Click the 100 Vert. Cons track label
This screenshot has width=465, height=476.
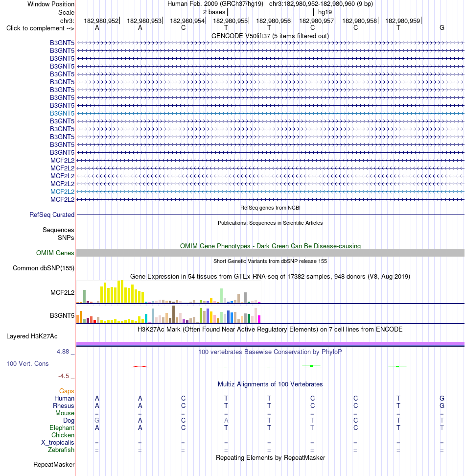[x=27, y=363]
